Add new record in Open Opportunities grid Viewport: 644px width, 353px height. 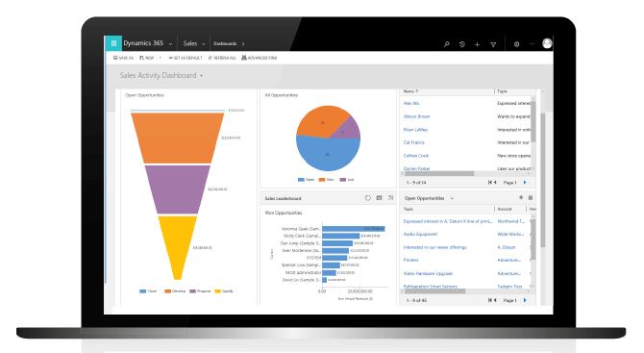[521, 198]
